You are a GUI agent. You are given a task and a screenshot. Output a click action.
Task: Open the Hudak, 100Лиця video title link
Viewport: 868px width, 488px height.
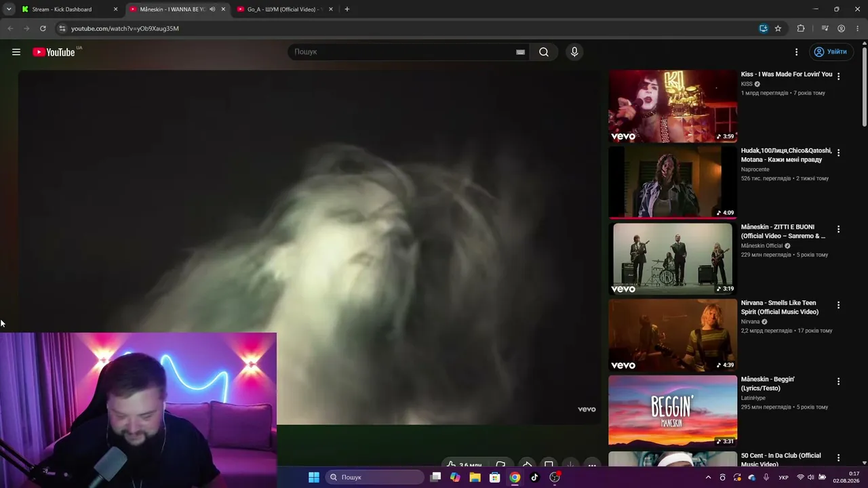787,155
